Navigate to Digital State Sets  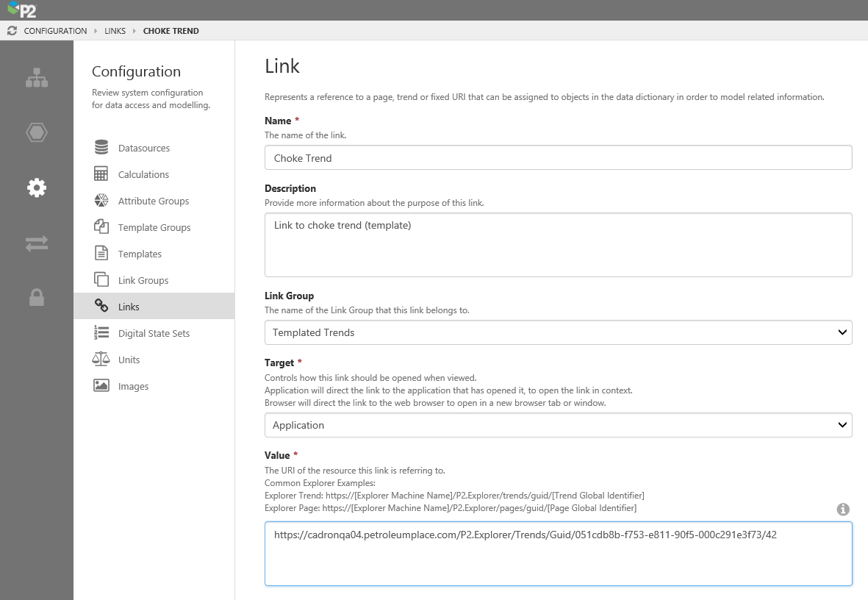point(154,333)
